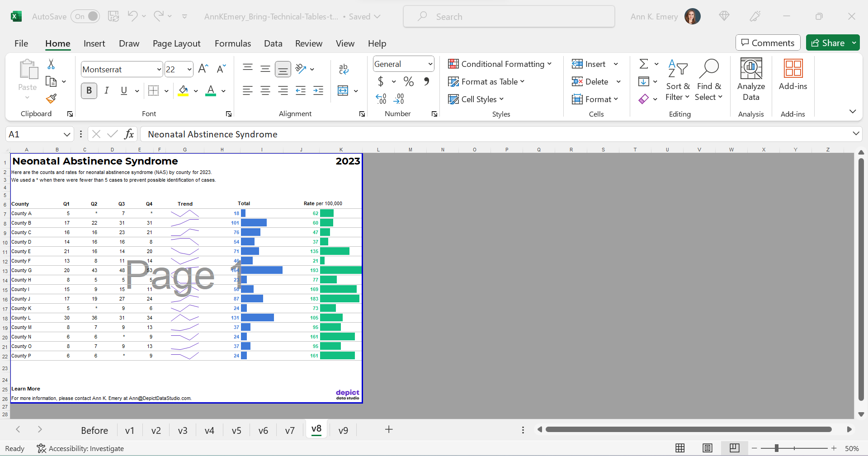Click the Increase Indent icon
868x456 pixels.
(318, 90)
